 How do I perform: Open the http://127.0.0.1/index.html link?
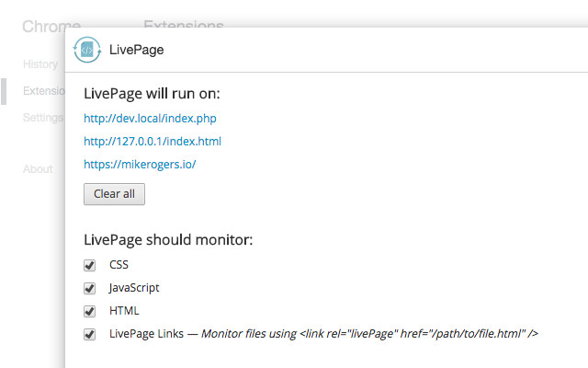[153, 142]
